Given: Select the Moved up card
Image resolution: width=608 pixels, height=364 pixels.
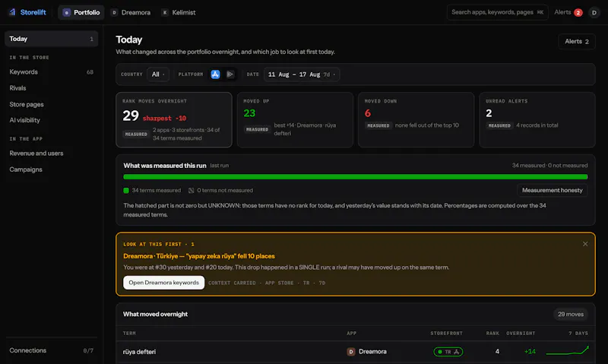Looking at the screenshot, I should tap(295, 120).
